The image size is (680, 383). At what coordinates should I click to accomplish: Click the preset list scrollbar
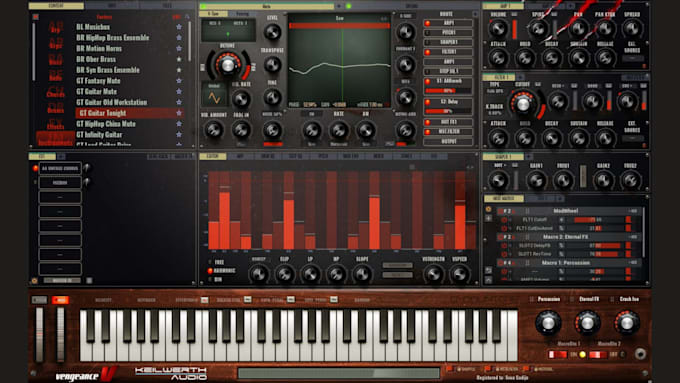pyautogui.click(x=190, y=41)
